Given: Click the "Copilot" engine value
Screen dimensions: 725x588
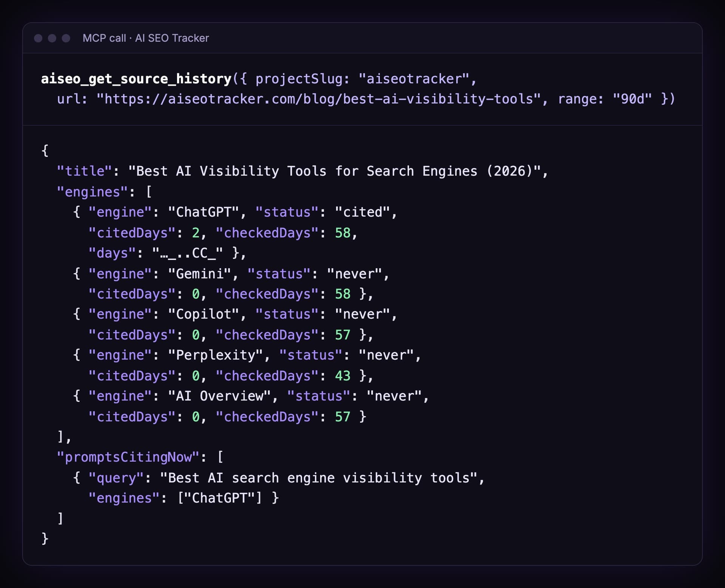Looking at the screenshot, I should [204, 314].
